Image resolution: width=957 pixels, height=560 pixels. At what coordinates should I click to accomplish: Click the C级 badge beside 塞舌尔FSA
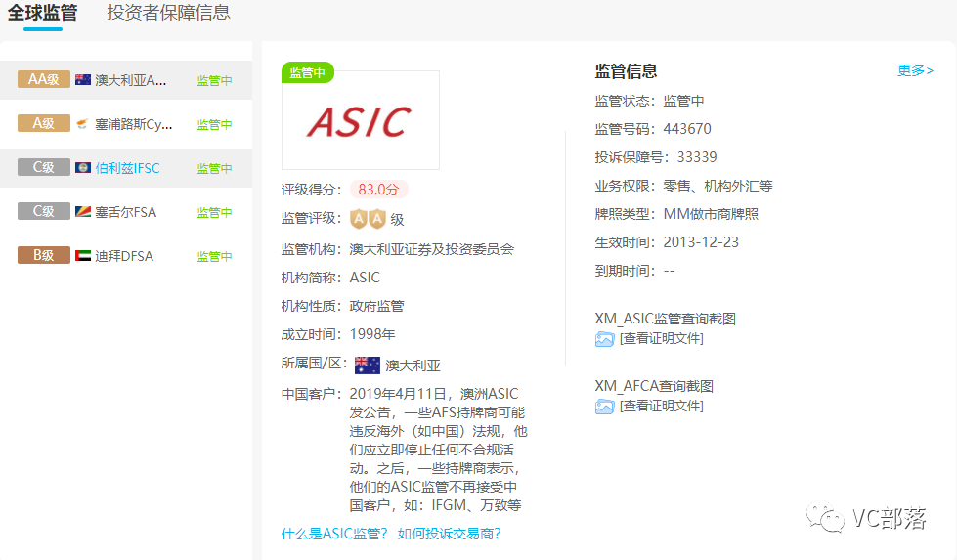(43, 211)
